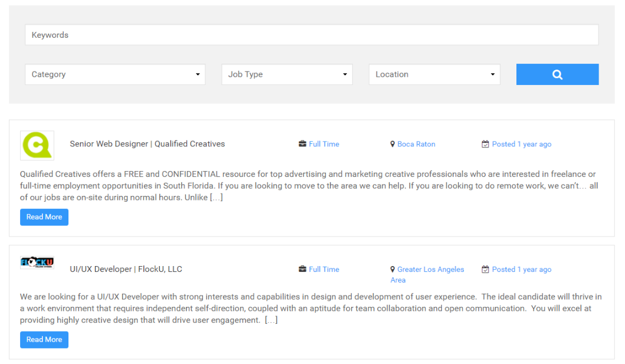Screen dimensions: 625x364
Task: Open the Boca Raton location link
Action: pyautogui.click(x=415, y=143)
